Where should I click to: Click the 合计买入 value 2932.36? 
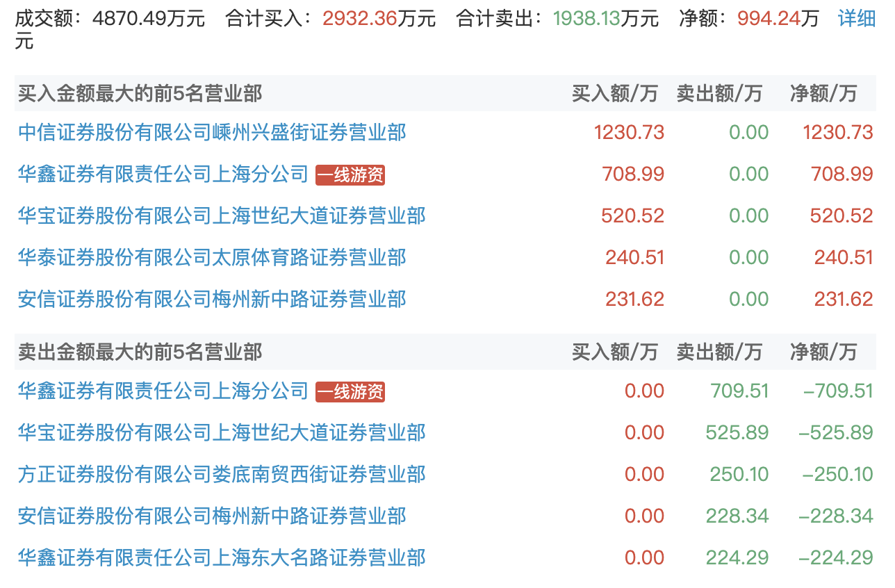pyautogui.click(x=354, y=19)
